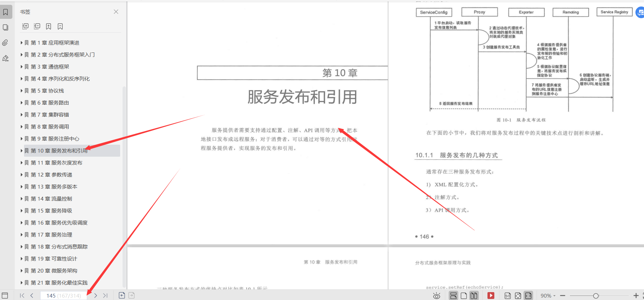The image size is (644, 300).
Task: Click the Service Registry box in diagram
Action: tap(614, 12)
